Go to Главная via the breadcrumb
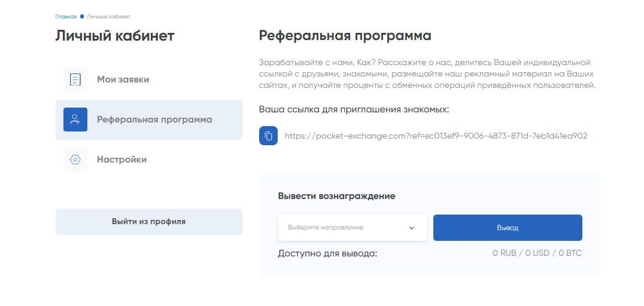 [x=66, y=16]
